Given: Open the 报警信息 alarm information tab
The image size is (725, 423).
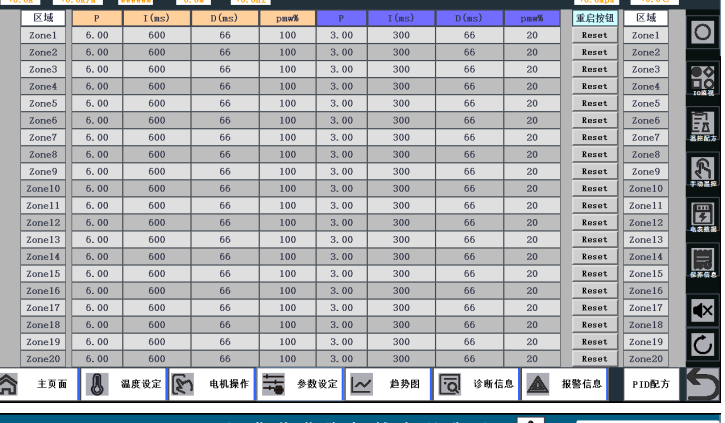Looking at the screenshot, I should 565,384.
